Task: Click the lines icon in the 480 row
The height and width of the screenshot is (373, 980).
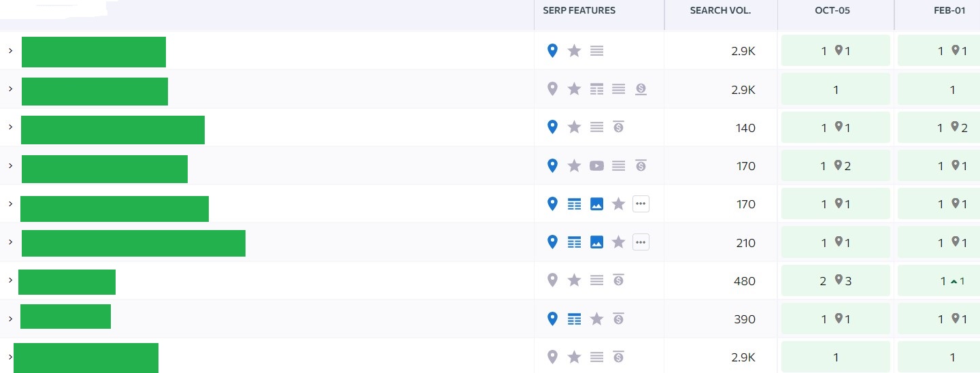Action: click(596, 280)
